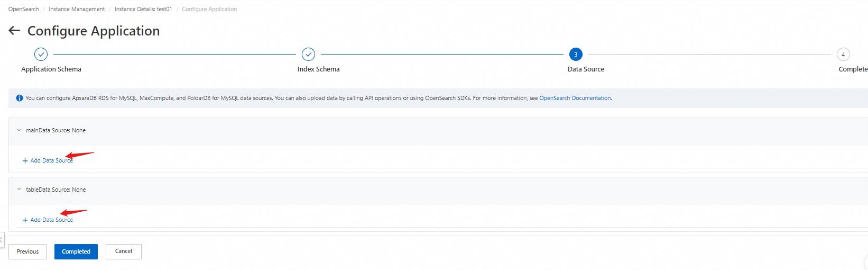The width and height of the screenshot is (868, 270).
Task: Click the Complete step label
Action: click(852, 69)
